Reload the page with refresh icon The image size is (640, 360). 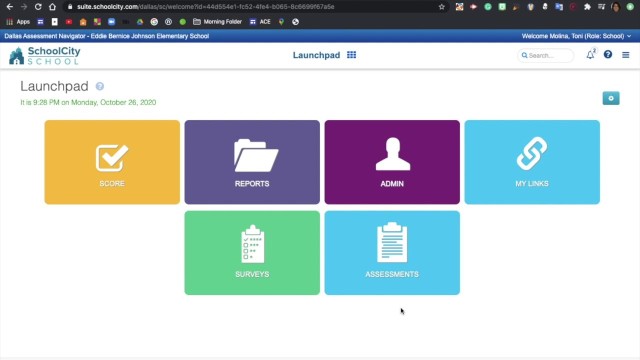pos(38,7)
